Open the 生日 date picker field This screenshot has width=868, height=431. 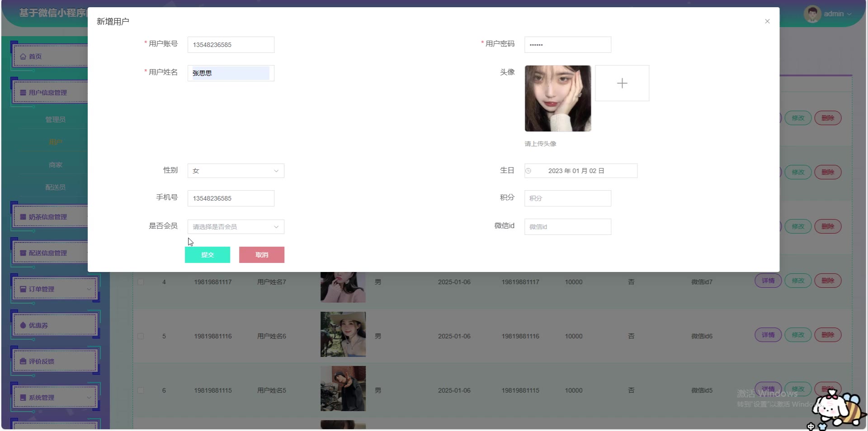click(581, 171)
